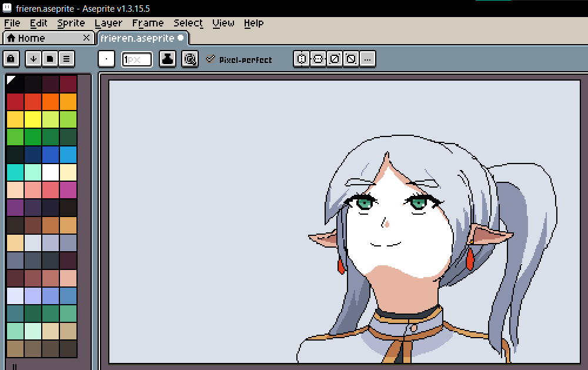
Task: Enable left diagonal symmetry
Action: click(351, 59)
